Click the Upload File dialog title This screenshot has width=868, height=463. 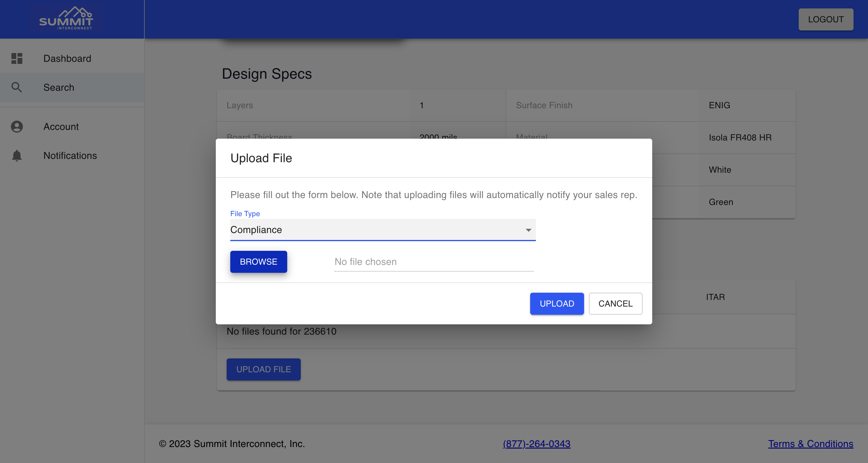click(x=261, y=158)
